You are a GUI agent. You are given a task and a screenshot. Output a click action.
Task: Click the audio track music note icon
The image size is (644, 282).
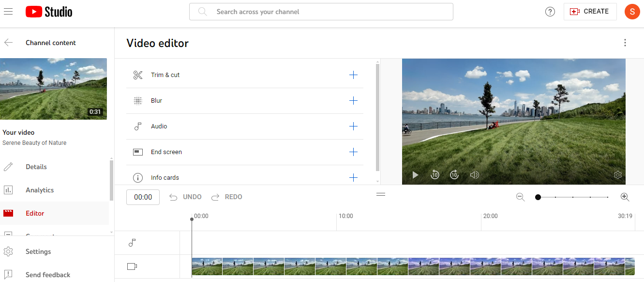pos(132,243)
